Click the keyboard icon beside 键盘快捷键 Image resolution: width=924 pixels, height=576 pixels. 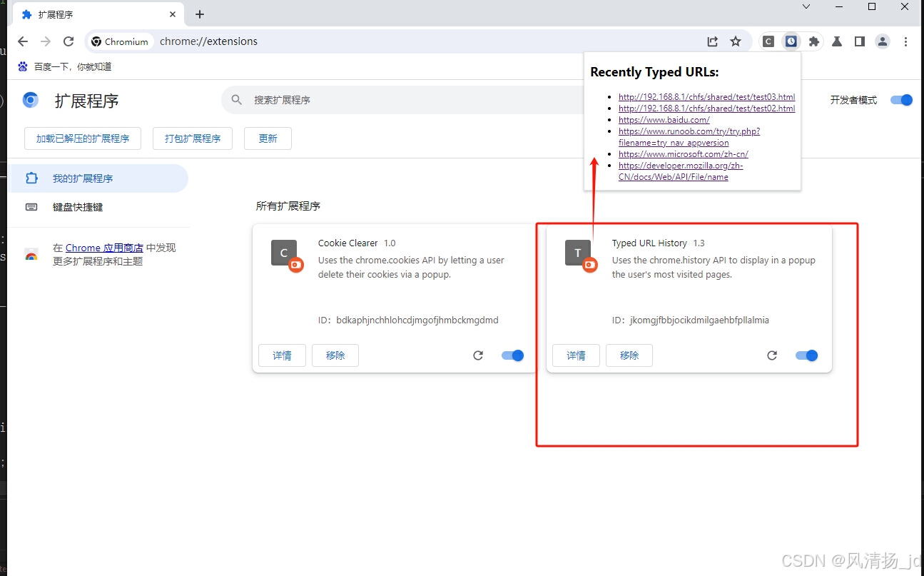coord(31,207)
